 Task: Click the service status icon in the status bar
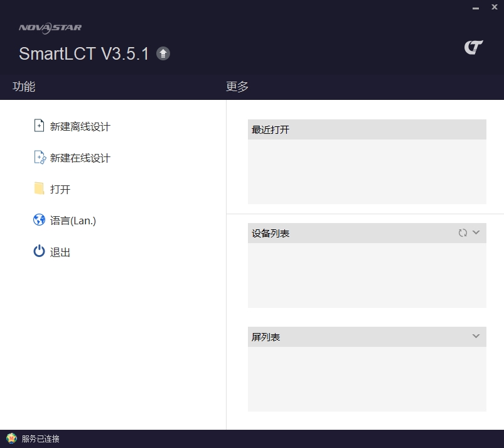pyautogui.click(x=11, y=439)
